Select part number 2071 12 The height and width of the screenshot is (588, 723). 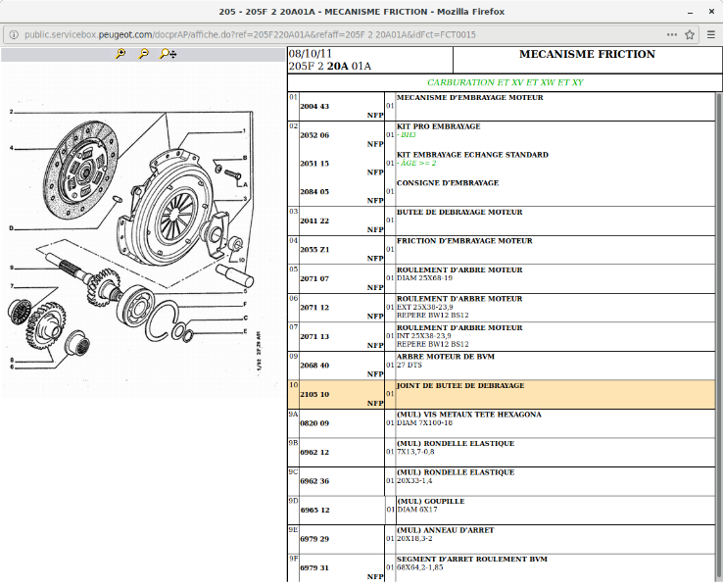point(314,308)
